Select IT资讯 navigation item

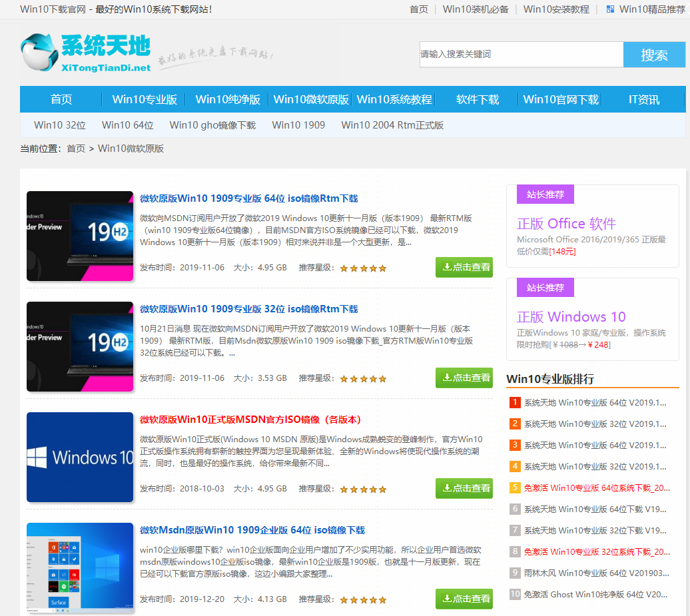point(644,99)
